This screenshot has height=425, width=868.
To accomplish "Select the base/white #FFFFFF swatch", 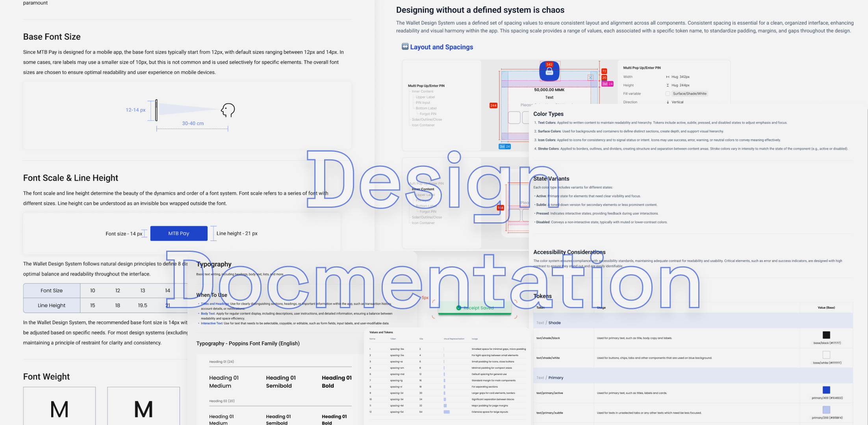I will point(826,355).
